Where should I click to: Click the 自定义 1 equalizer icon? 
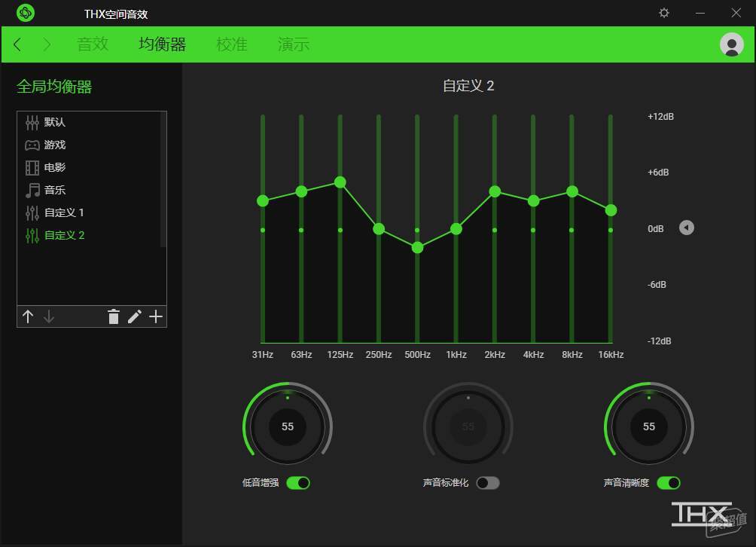(32, 212)
